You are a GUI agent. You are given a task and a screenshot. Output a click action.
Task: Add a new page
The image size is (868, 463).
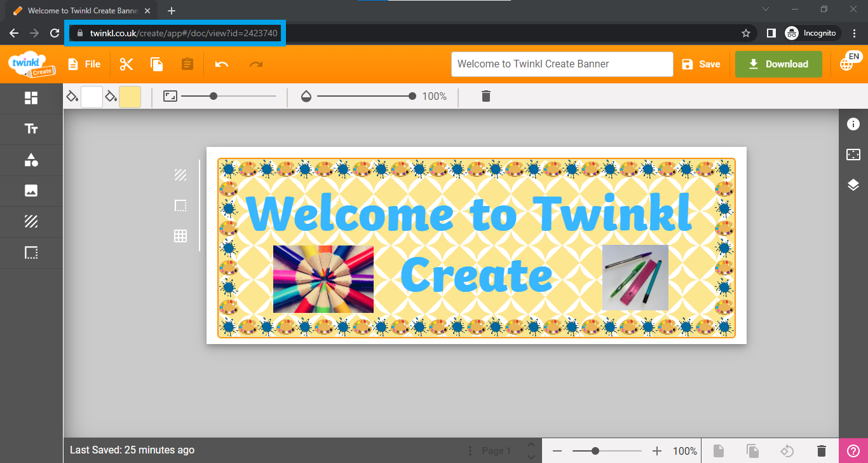tap(718, 451)
